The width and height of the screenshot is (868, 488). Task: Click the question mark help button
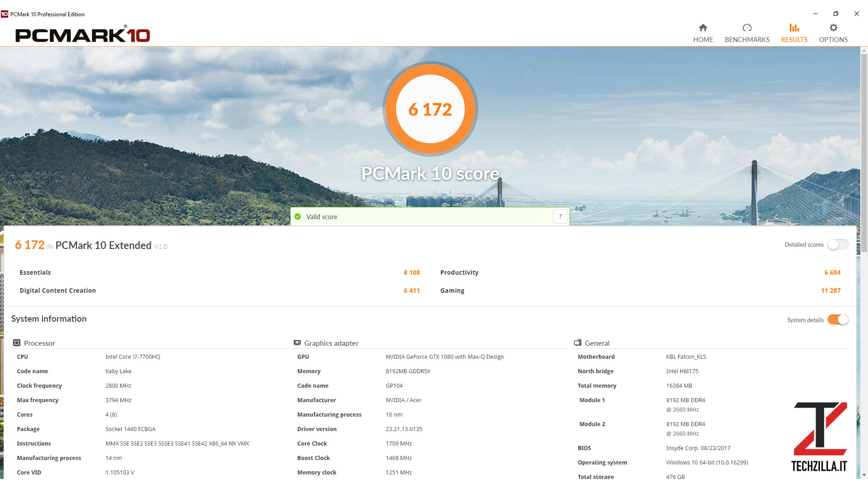[560, 217]
